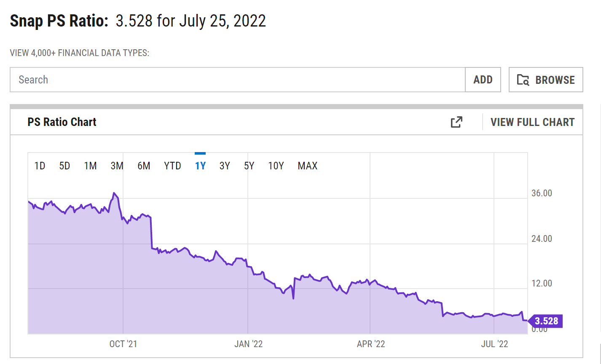This screenshot has width=601, height=364.
Task: Focus the financial data Search field
Action: [x=237, y=80]
